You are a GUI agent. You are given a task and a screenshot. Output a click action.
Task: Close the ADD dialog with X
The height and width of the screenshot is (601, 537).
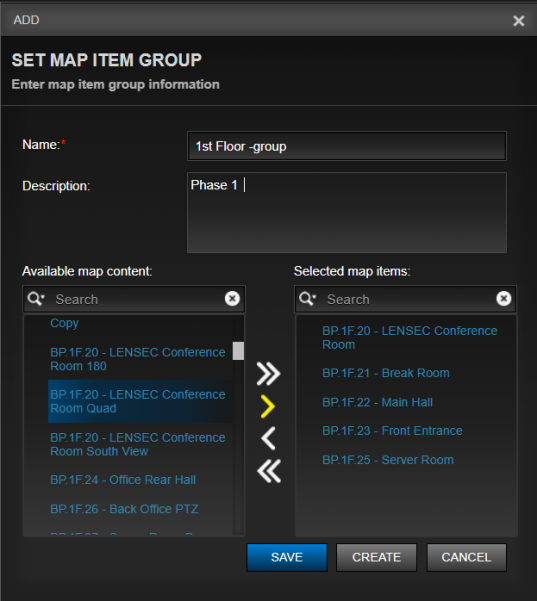pos(519,20)
